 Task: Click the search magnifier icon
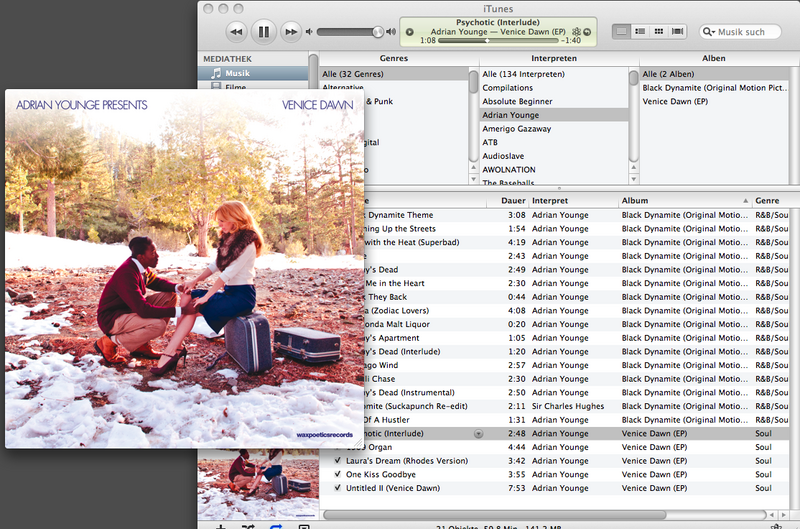(x=708, y=32)
